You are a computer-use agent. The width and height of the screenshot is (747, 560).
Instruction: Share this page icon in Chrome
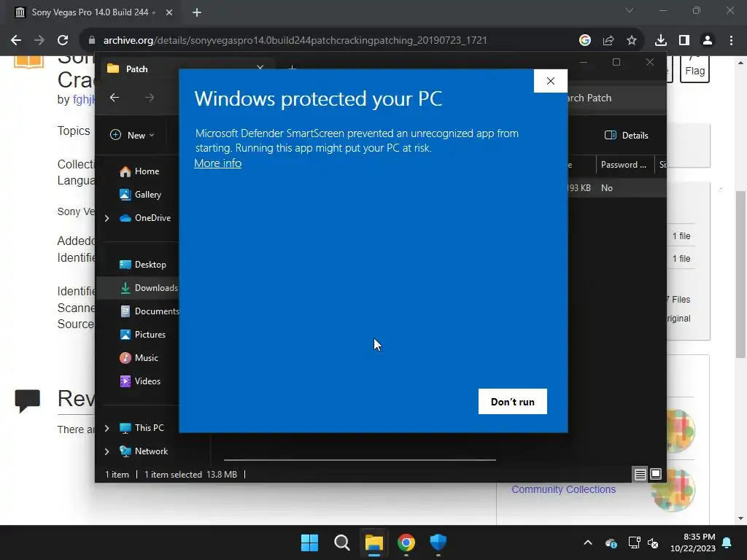(608, 41)
